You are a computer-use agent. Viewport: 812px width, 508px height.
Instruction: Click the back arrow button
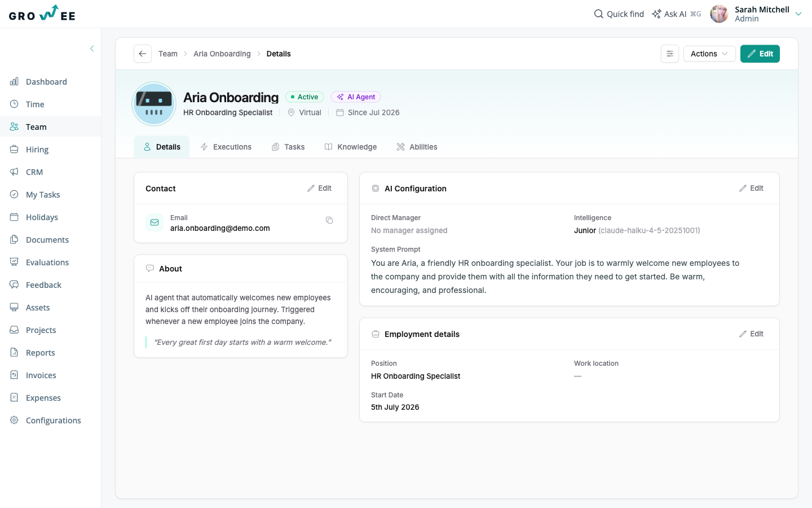coord(143,54)
